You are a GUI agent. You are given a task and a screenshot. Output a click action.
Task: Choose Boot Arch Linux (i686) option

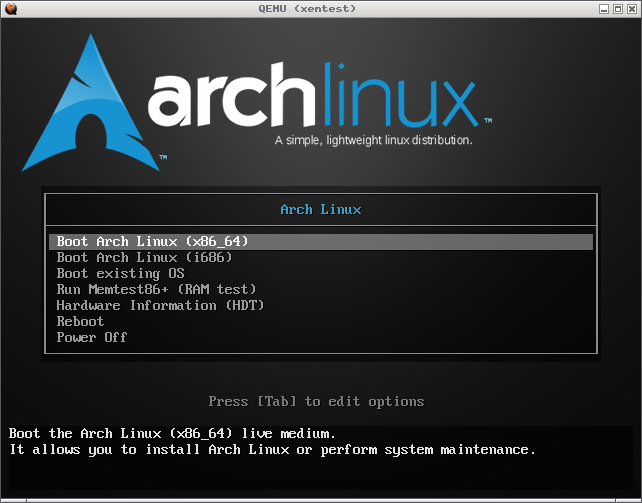tap(144, 258)
